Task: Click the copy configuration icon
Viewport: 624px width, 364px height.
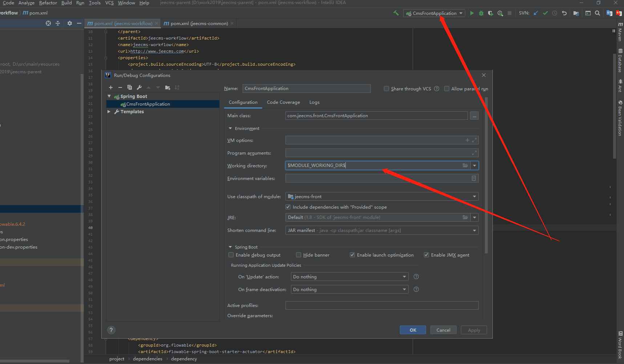Action: (x=130, y=87)
